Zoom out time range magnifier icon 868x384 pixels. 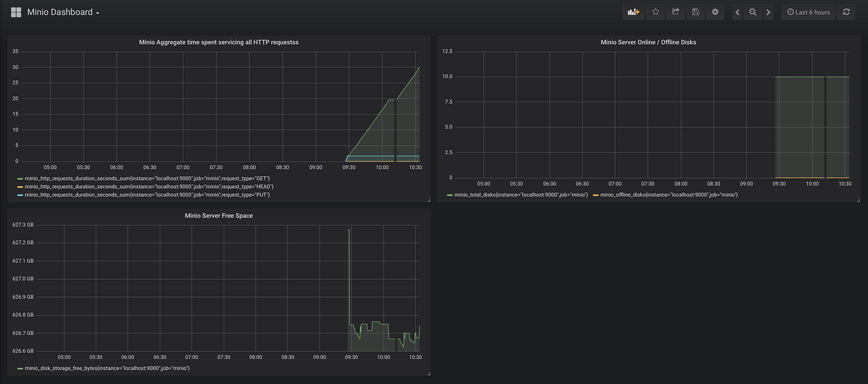click(753, 12)
